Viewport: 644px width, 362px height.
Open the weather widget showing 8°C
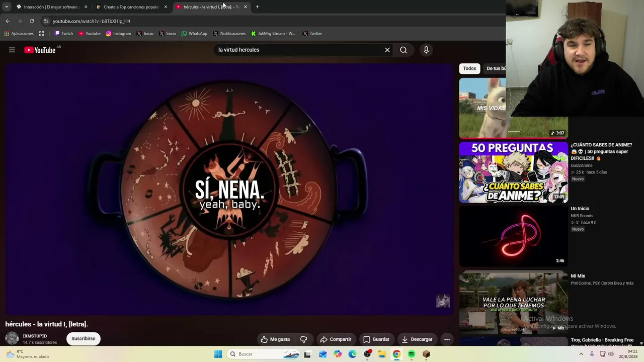[x=27, y=354]
